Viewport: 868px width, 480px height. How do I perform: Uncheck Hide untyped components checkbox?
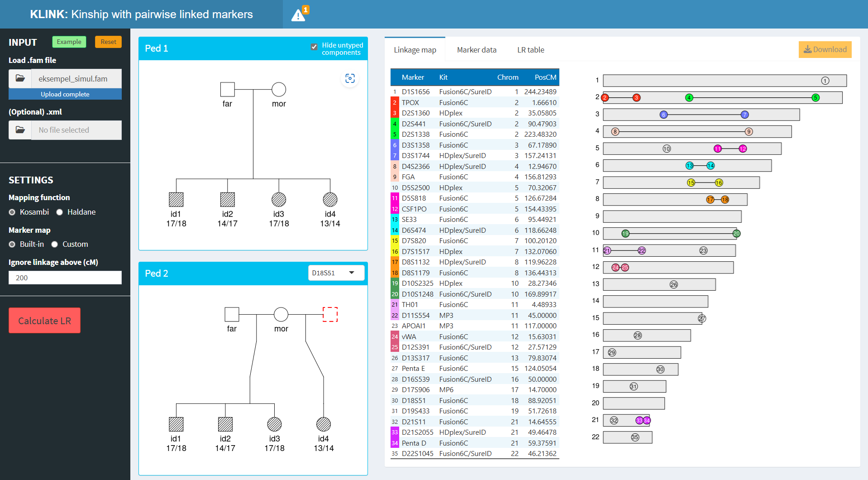[314, 47]
